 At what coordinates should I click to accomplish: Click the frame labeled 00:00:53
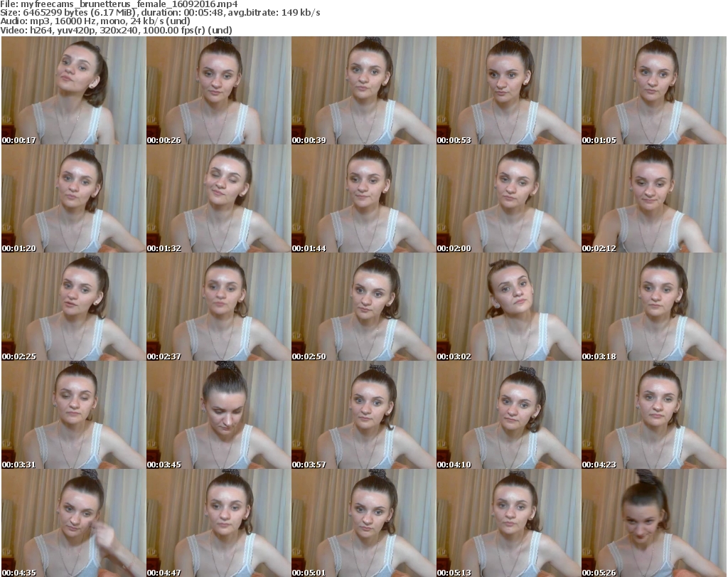tap(508, 90)
